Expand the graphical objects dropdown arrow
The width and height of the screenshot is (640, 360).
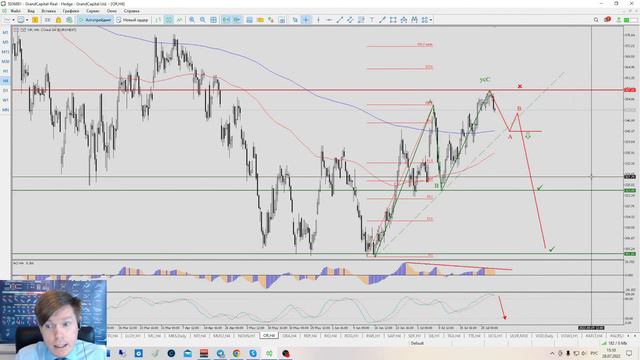pyautogui.click(x=431, y=20)
